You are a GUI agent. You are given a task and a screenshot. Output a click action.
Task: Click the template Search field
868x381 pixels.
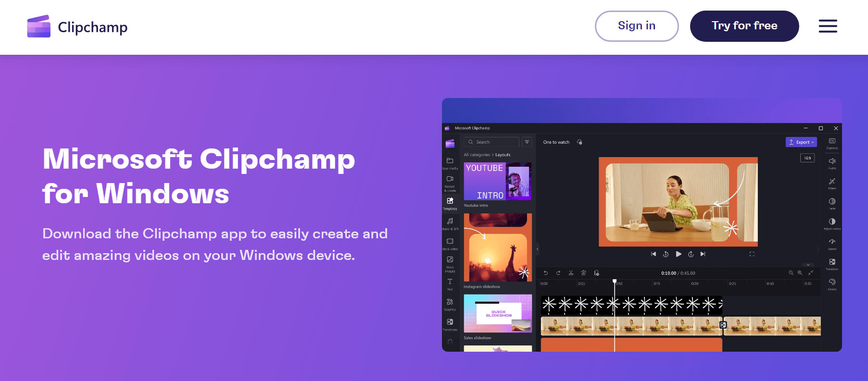point(491,142)
